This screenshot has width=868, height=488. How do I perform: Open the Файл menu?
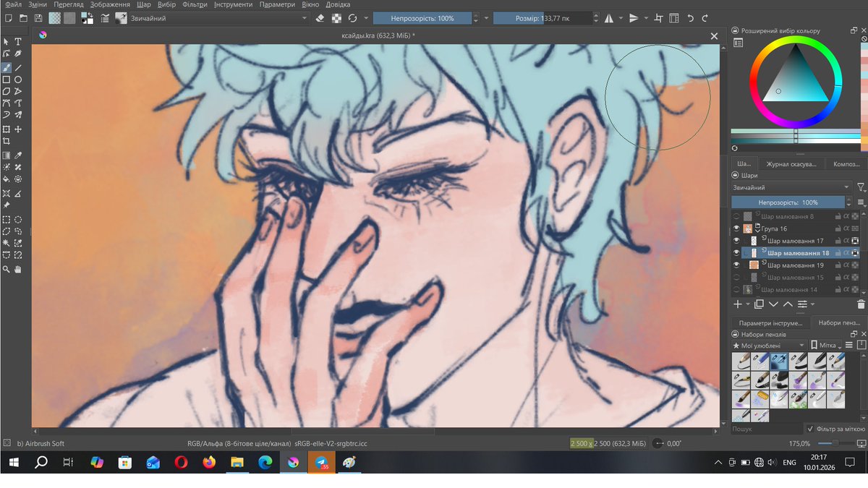click(12, 4)
